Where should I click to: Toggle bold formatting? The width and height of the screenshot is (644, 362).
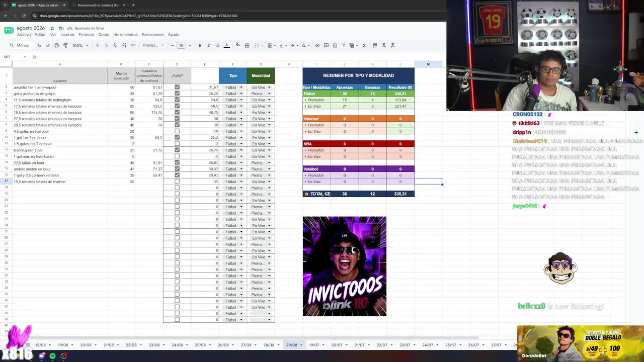[x=200, y=45]
